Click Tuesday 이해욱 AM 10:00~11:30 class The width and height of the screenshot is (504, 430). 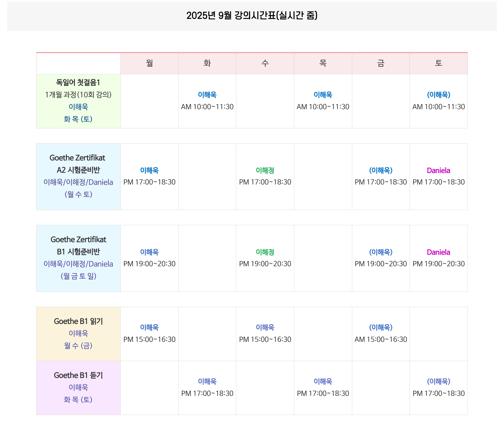[x=207, y=101]
